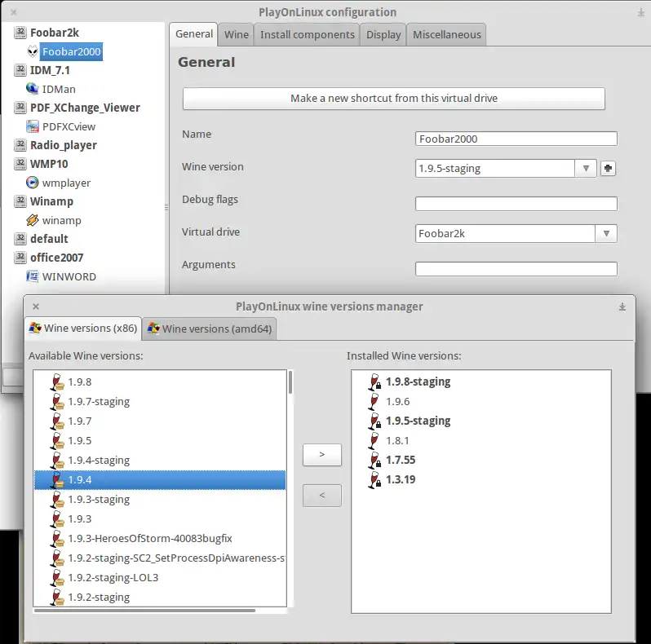Click the Arguments input field
Viewport: 651px width, 644px height.
click(x=516, y=268)
